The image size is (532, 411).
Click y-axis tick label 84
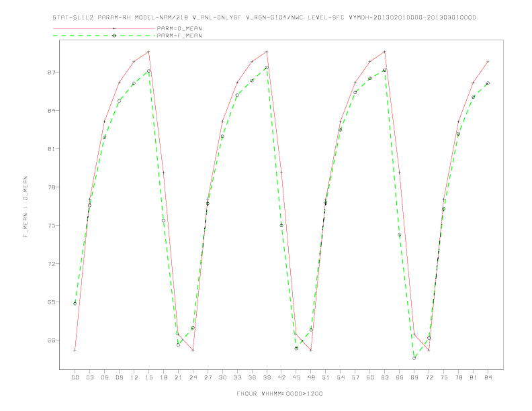51,111
